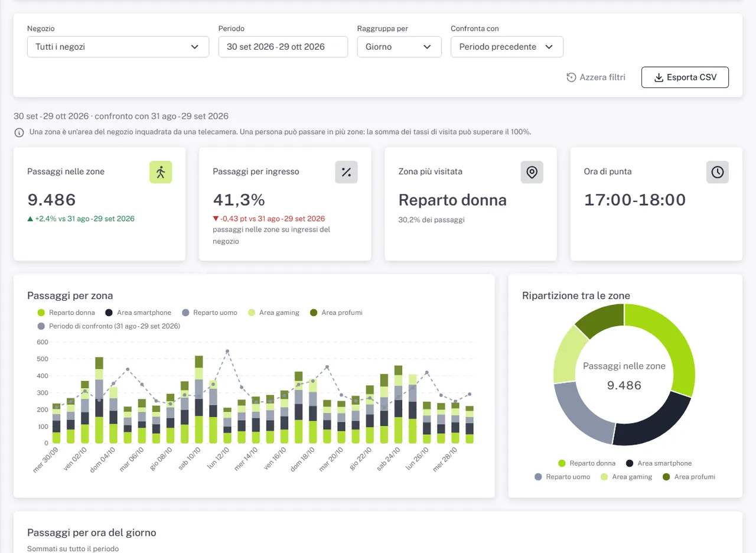Click the walking person icon on Passaggi nelle zone
756x553 pixels.
click(x=161, y=172)
